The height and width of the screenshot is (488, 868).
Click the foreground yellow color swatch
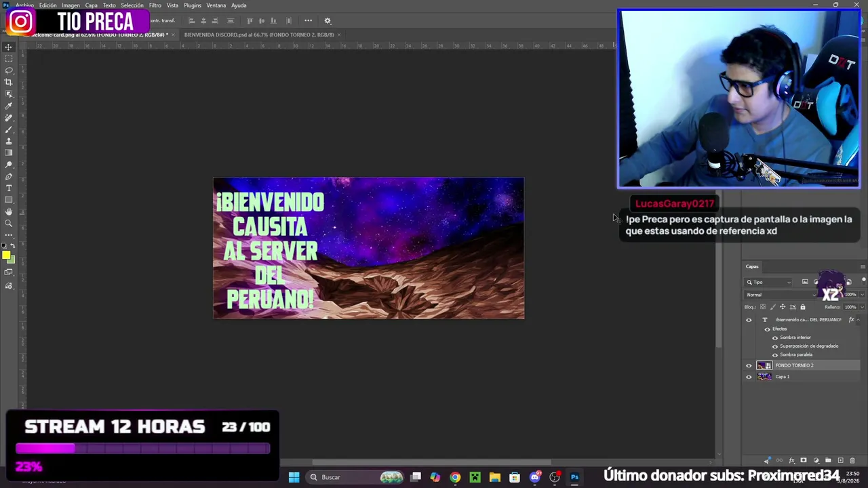5,256
